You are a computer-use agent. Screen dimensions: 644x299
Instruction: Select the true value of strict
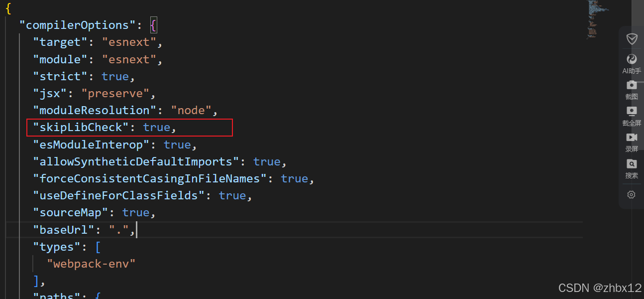(115, 76)
